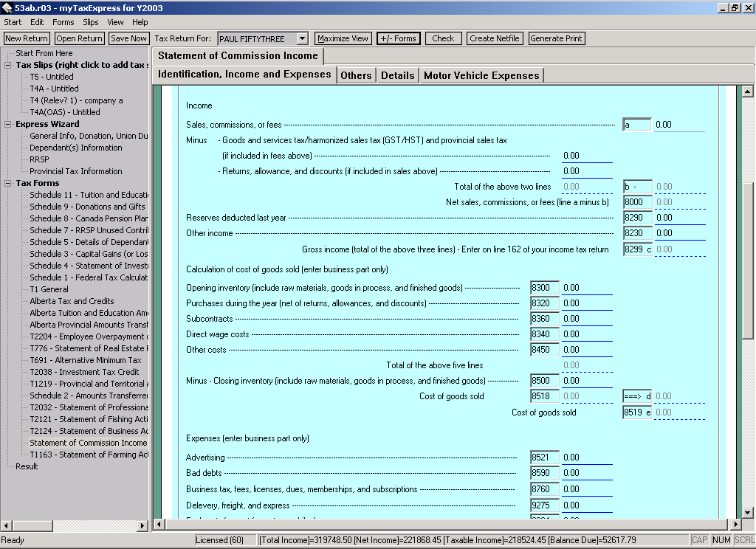Screen dimensions: 756x549
Task: Switch to the Motor Vehicle Expenses tab
Action: click(481, 75)
